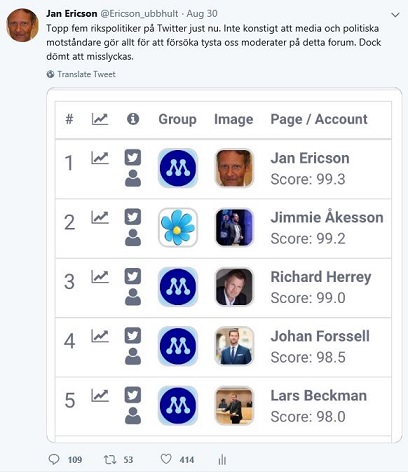Click Moderaterna logo in Lars Beckman row
Image resolution: width=408 pixels, height=472 pixels.
pos(178,405)
